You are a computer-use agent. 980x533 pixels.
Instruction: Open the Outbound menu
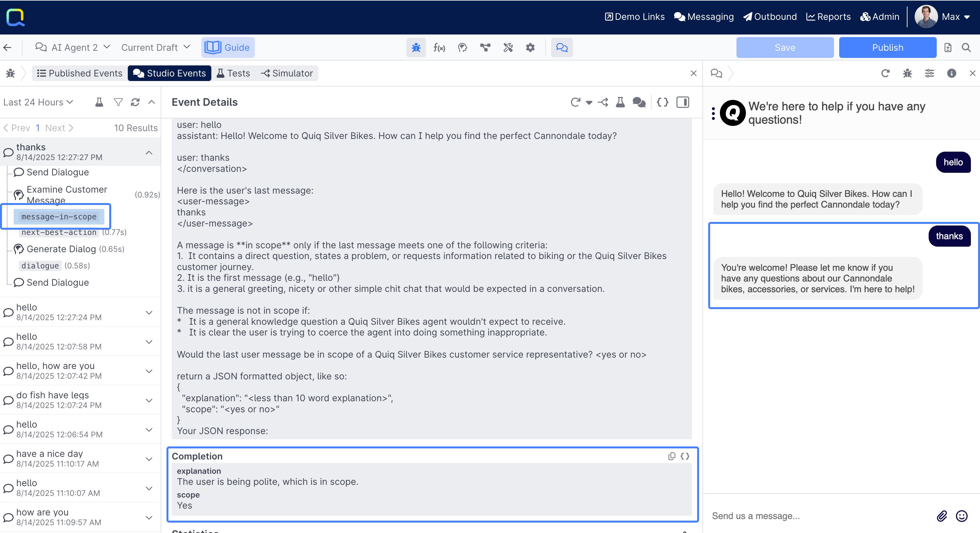[x=770, y=17]
